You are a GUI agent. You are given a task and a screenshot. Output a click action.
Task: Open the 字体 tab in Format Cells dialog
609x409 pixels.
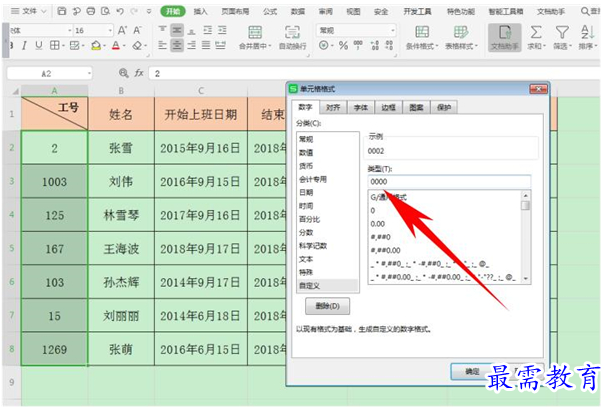361,108
